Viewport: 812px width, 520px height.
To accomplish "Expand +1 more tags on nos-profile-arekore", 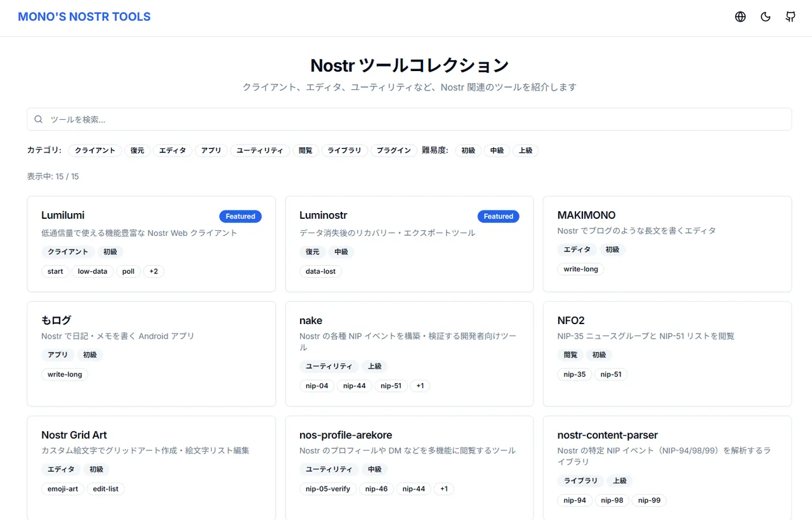I will (x=444, y=489).
